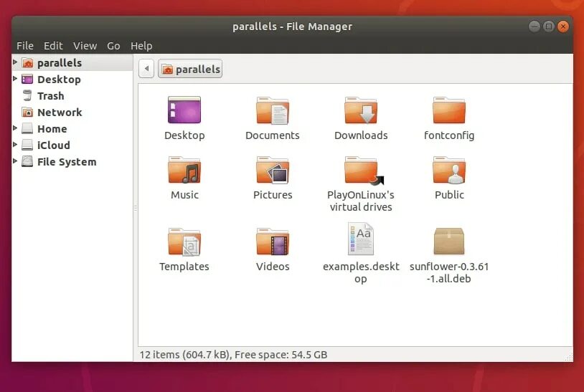
Task: Click the 'PlayOnLinux's virtual drives' name text
Action: 361,201
